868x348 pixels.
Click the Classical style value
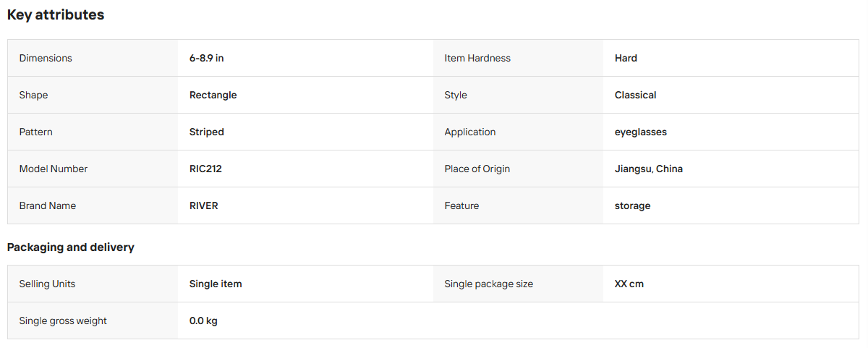pos(636,95)
